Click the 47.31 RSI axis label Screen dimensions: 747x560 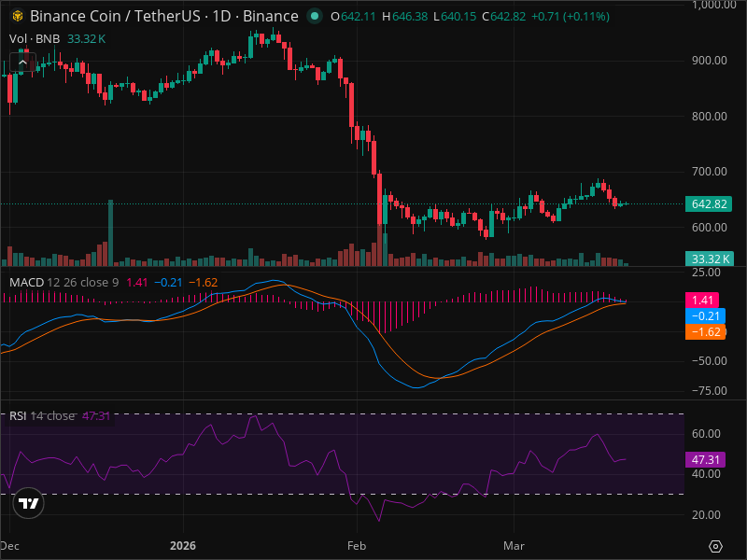pos(706,459)
